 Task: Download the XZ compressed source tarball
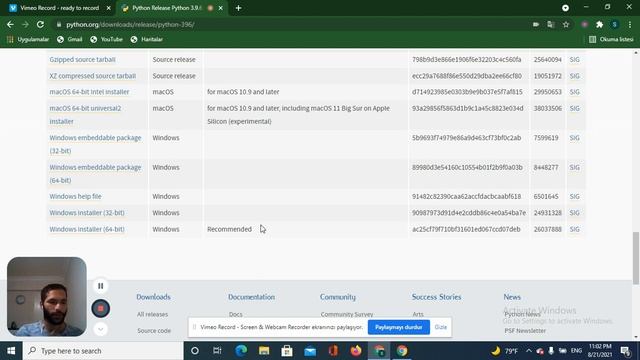coord(93,76)
